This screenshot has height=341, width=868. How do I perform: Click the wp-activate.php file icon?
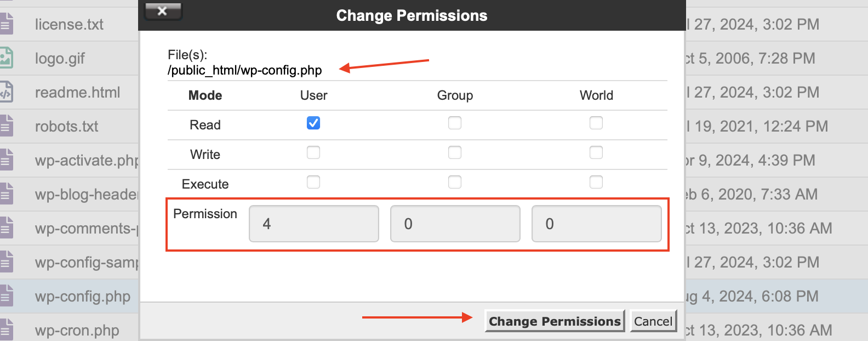pos(8,160)
